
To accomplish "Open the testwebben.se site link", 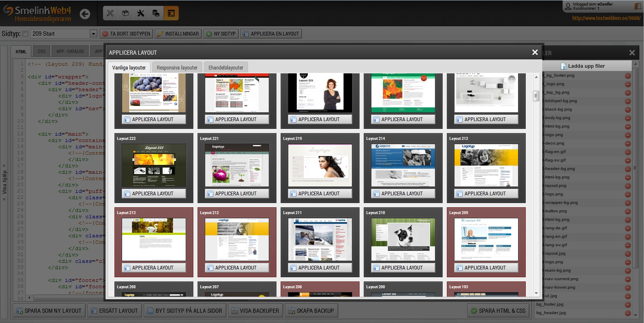I will point(606,18).
